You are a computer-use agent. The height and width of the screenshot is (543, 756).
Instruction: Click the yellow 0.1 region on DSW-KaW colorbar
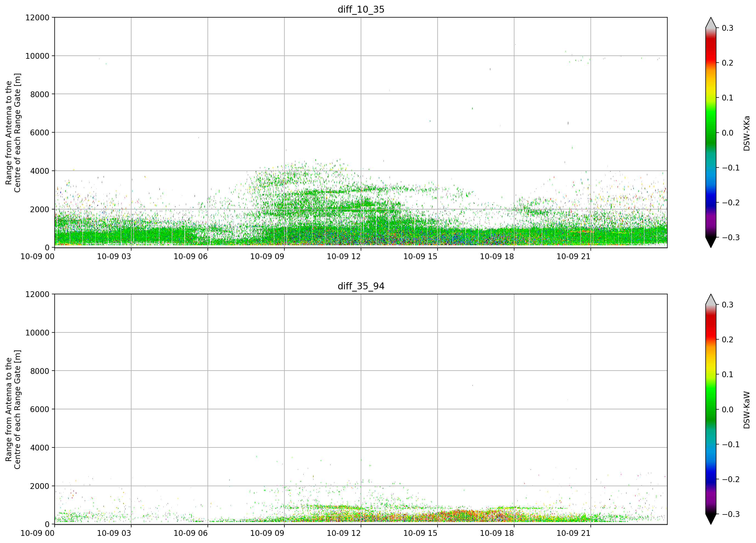[x=711, y=374]
